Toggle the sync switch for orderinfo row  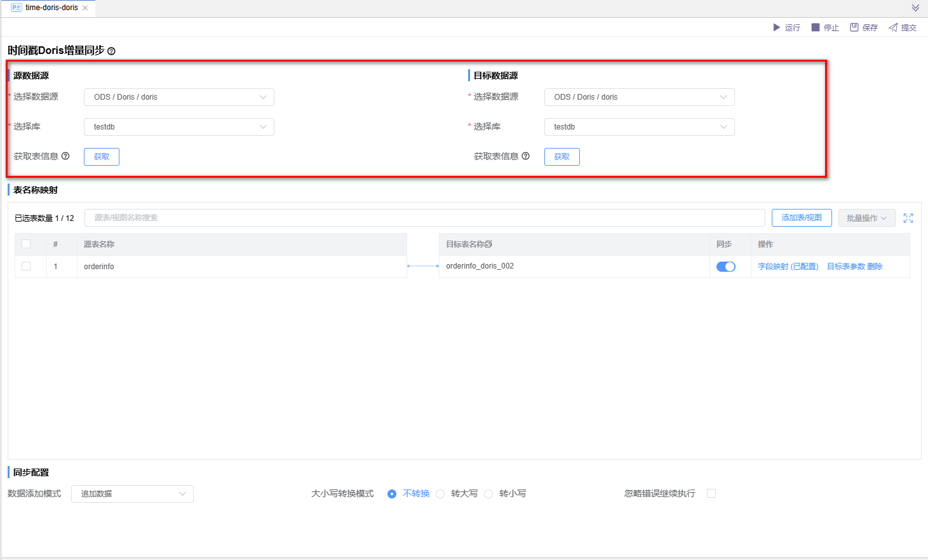pyautogui.click(x=725, y=267)
